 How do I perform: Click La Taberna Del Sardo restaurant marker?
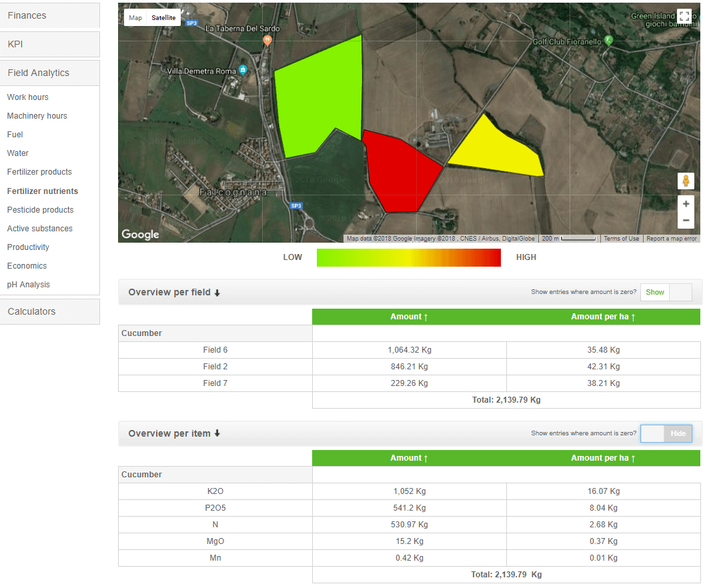[x=267, y=41]
